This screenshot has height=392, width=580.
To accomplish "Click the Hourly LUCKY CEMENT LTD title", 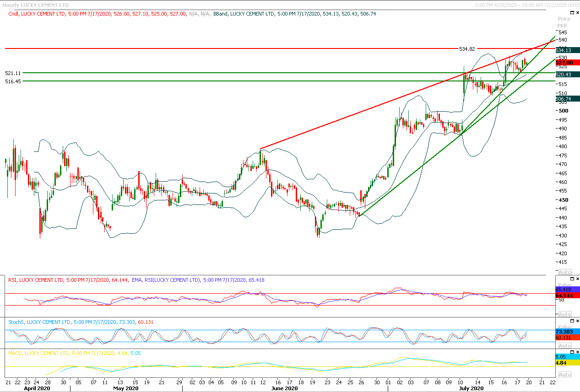I will 35,5.
